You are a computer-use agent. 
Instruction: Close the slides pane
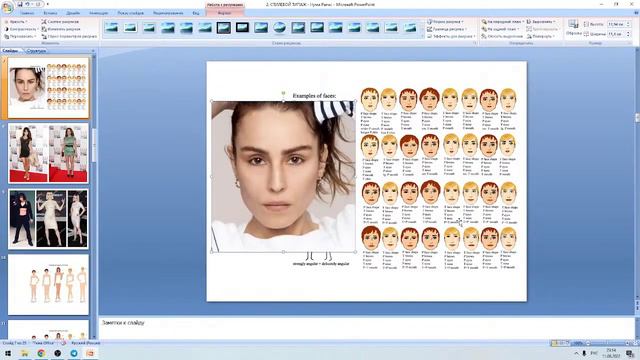click(x=93, y=51)
